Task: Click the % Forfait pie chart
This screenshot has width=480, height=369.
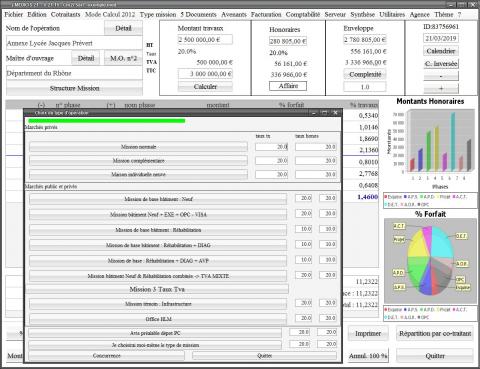Action: [x=430, y=261]
